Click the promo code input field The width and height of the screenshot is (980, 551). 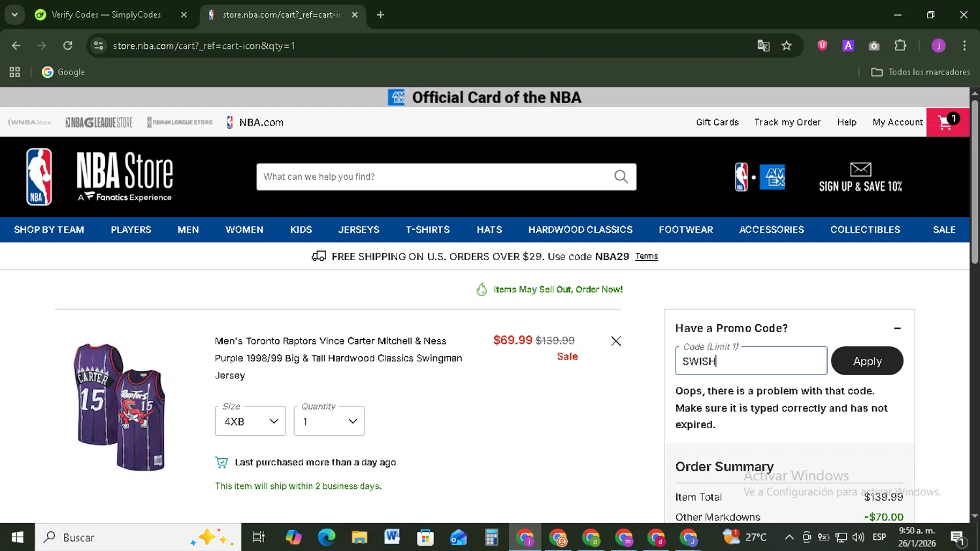coord(751,361)
